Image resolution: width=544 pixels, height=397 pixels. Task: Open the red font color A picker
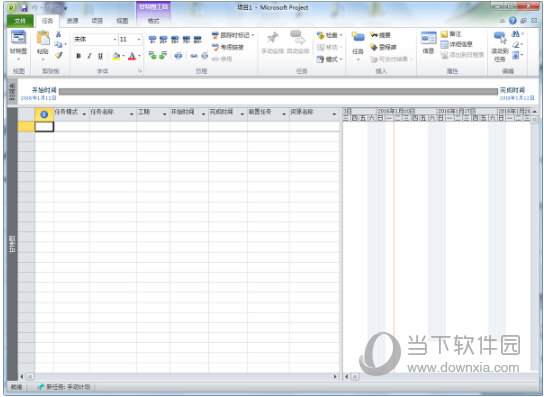[132, 56]
